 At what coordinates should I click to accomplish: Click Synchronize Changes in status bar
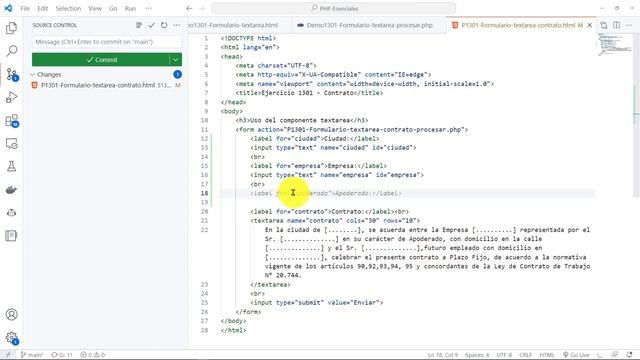coord(62,355)
